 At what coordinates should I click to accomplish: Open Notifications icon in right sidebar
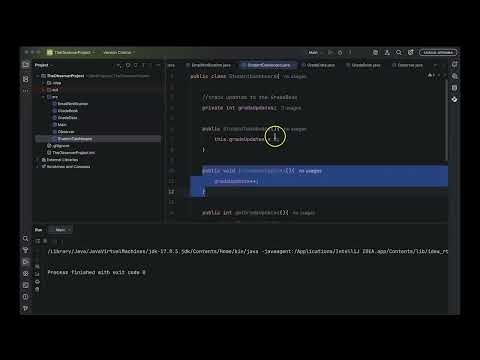(455, 65)
